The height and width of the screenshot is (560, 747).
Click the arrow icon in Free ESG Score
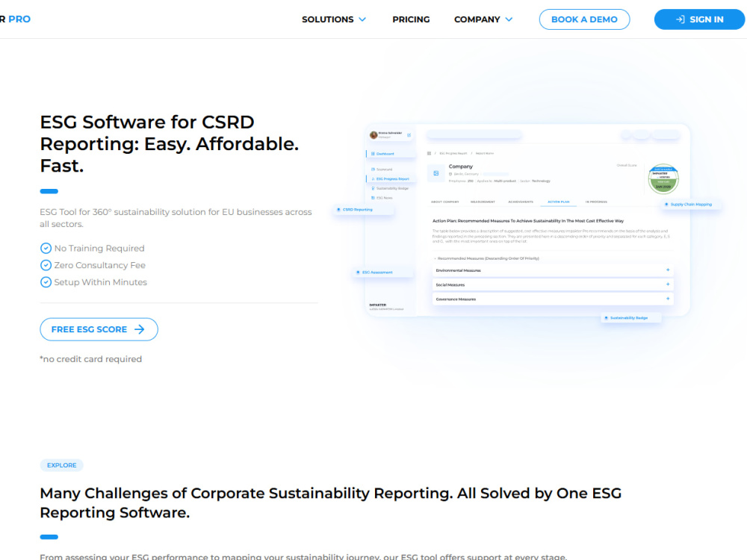pos(140,329)
